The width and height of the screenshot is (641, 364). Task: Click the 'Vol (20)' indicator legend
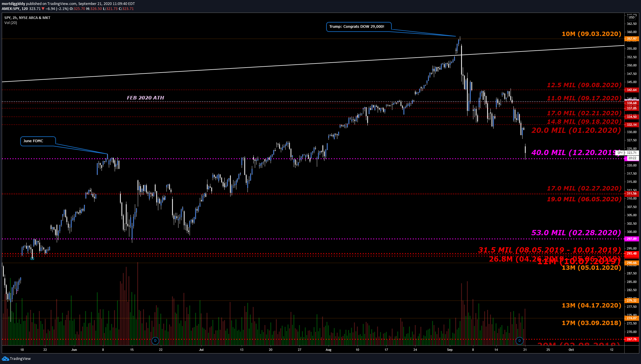[x=11, y=23]
